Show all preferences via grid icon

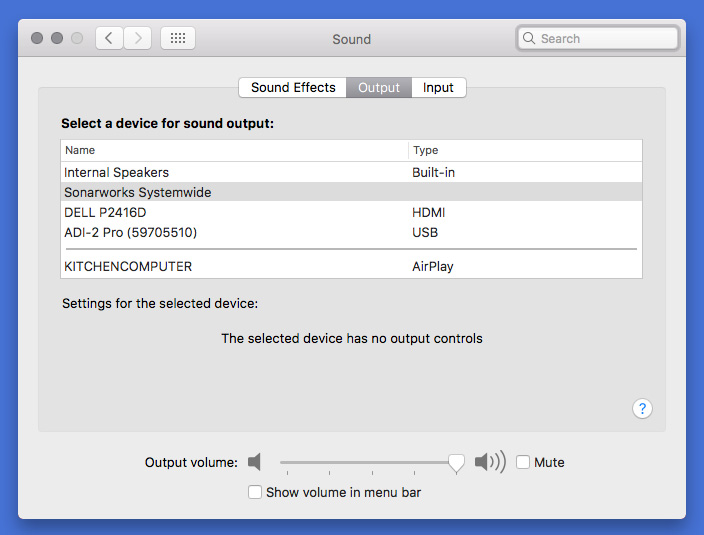pyautogui.click(x=178, y=38)
